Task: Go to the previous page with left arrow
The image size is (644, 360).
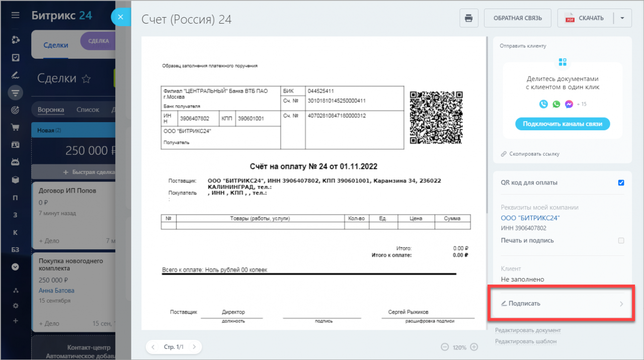Action: click(153, 347)
